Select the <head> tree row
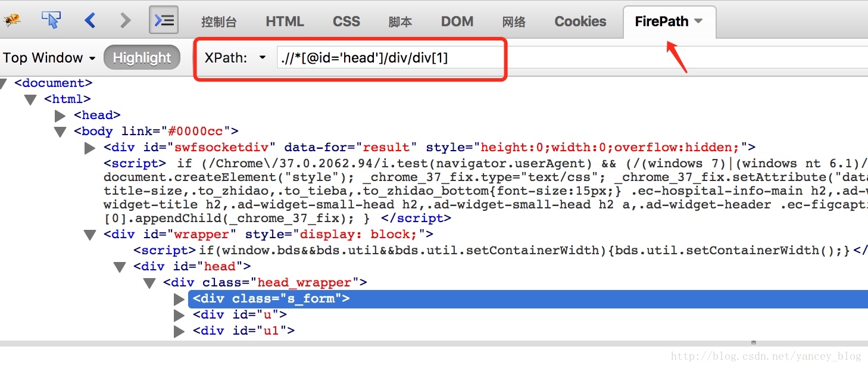This screenshot has width=868, height=368. coord(97,115)
